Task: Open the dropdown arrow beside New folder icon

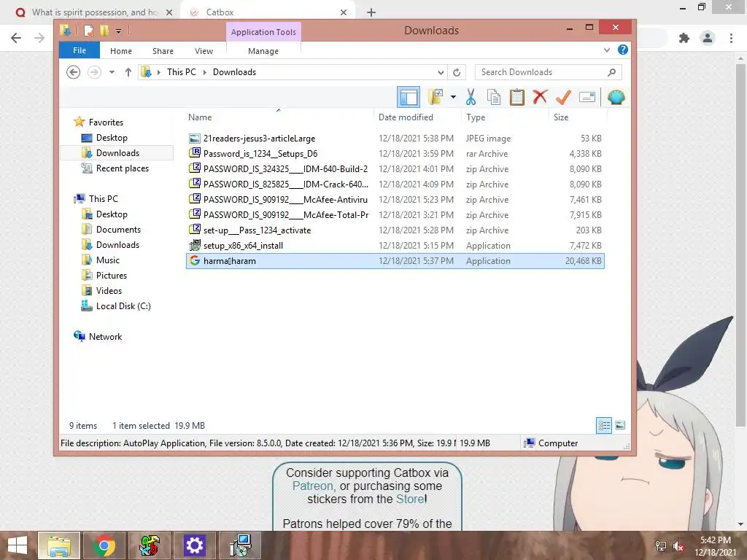Action: (453, 97)
